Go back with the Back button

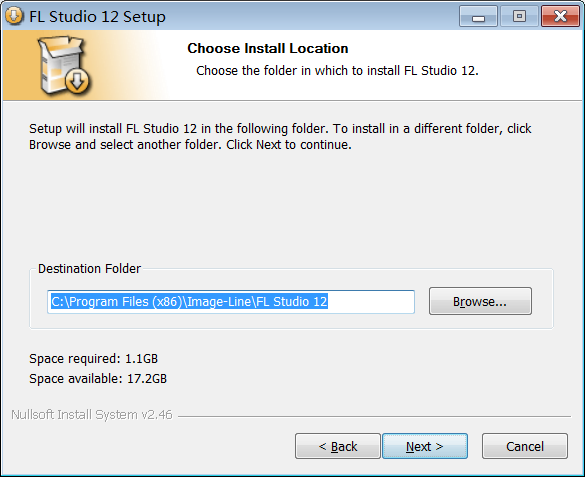(338, 446)
